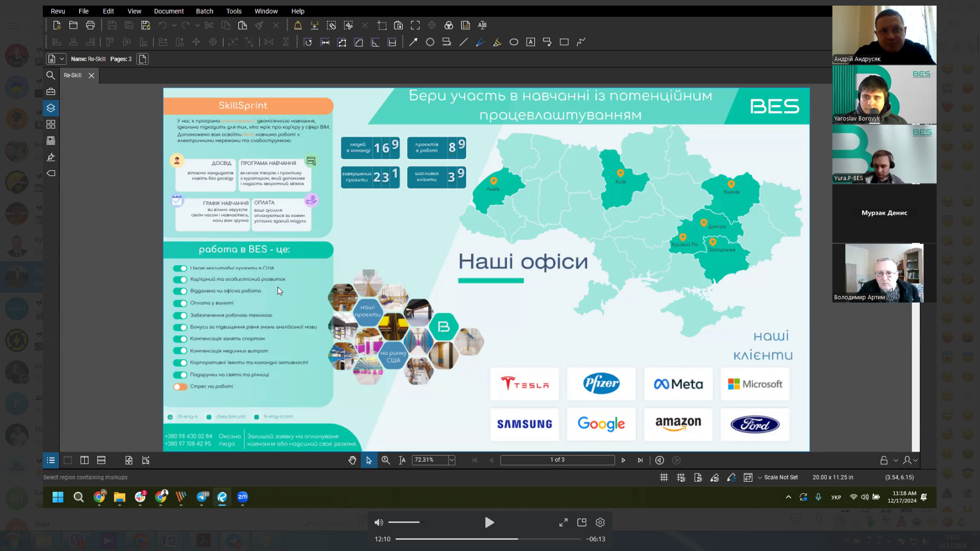The height and width of the screenshot is (551, 980).
Task: Play the video recording
Action: pyautogui.click(x=489, y=522)
